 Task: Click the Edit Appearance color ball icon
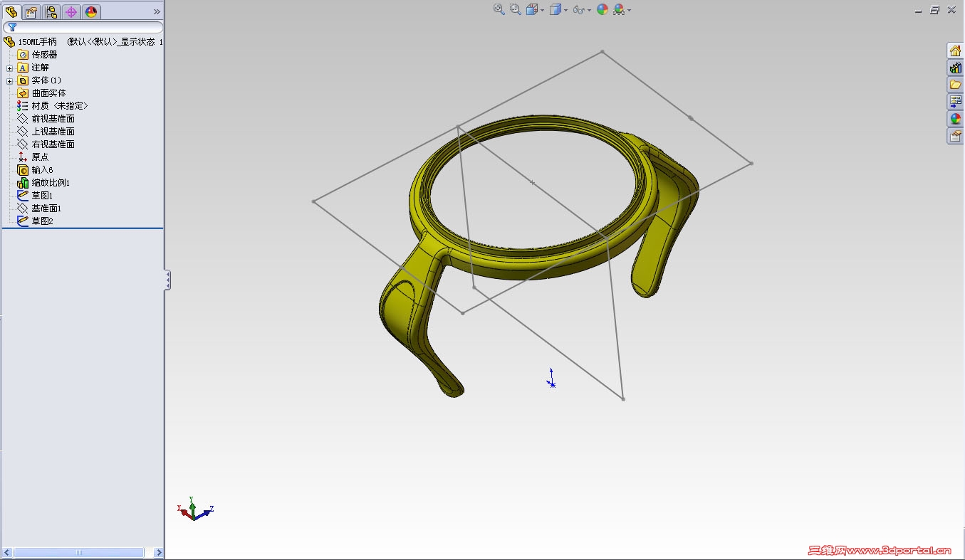[603, 9]
